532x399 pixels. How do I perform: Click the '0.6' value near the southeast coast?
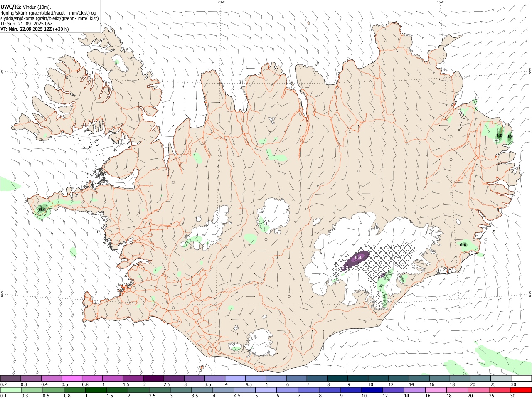(463, 245)
